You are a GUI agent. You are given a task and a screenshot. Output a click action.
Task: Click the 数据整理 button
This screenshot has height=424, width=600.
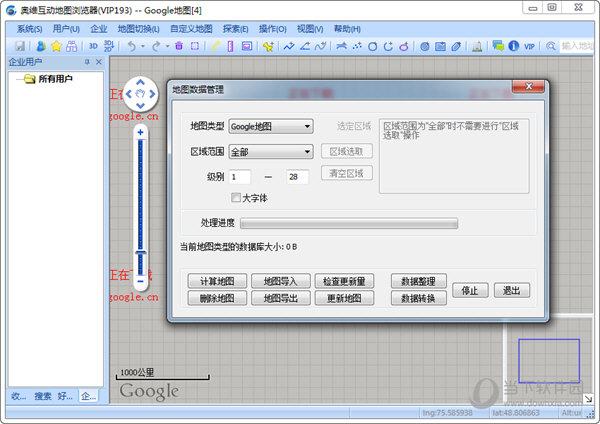tap(418, 281)
